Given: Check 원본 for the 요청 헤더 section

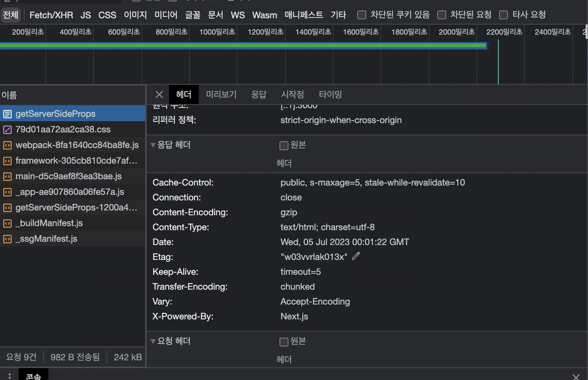Looking at the screenshot, I should click(284, 342).
